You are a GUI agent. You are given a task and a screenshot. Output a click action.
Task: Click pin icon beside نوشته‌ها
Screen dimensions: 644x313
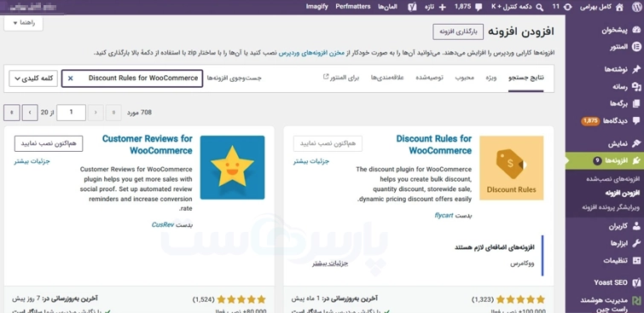[636, 69]
